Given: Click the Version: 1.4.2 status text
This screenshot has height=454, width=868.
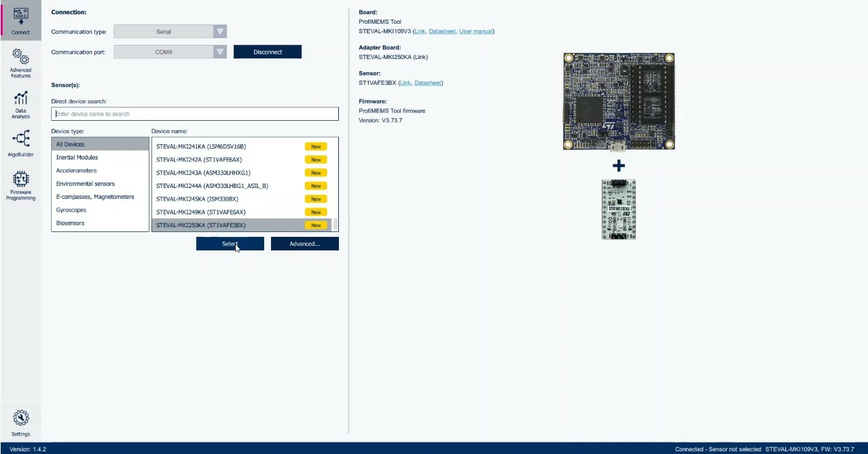Looking at the screenshot, I should [x=28, y=449].
